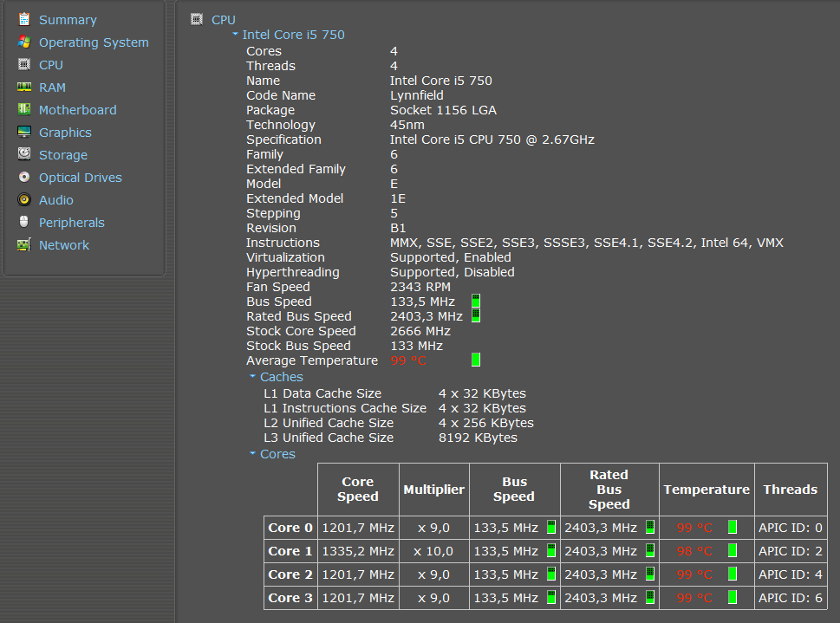
Task: Click Core 2 bus speed graph icon
Action: [x=551, y=574]
